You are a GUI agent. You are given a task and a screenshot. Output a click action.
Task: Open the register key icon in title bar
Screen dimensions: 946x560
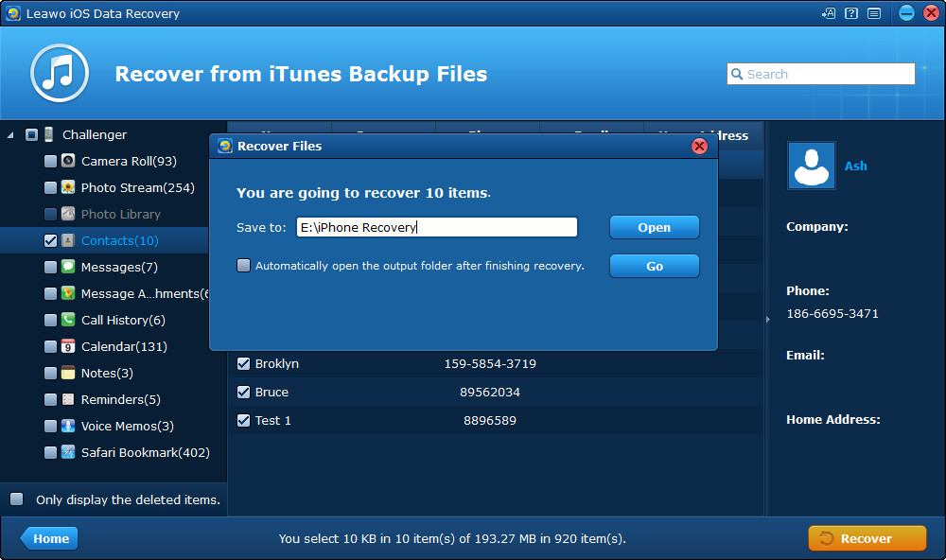[x=829, y=12]
